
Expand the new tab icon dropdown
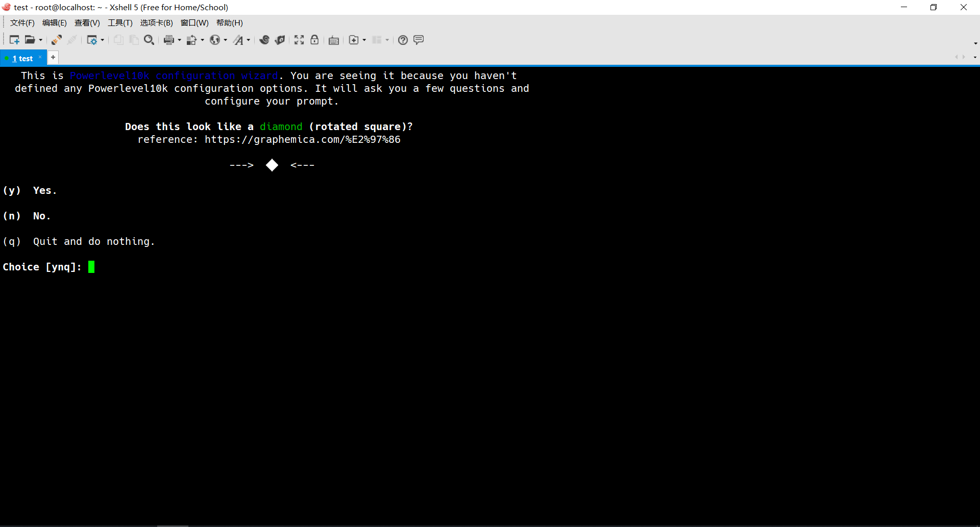point(363,40)
